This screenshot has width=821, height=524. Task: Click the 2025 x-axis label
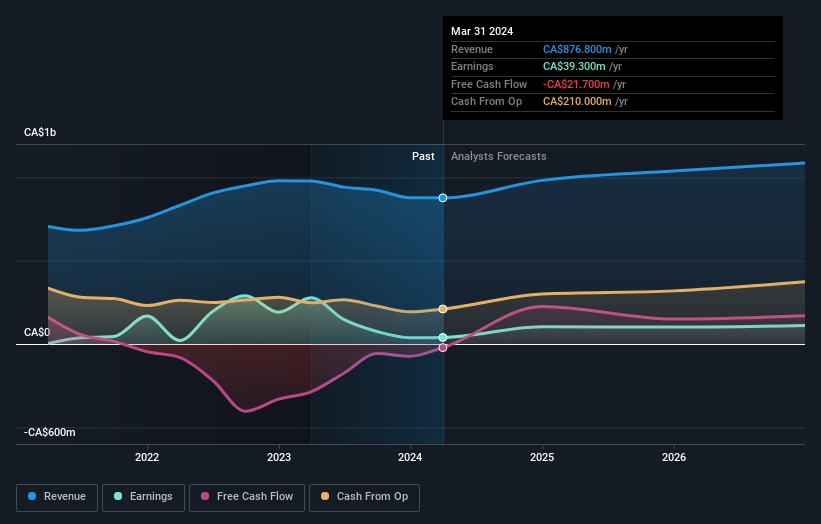tap(542, 457)
